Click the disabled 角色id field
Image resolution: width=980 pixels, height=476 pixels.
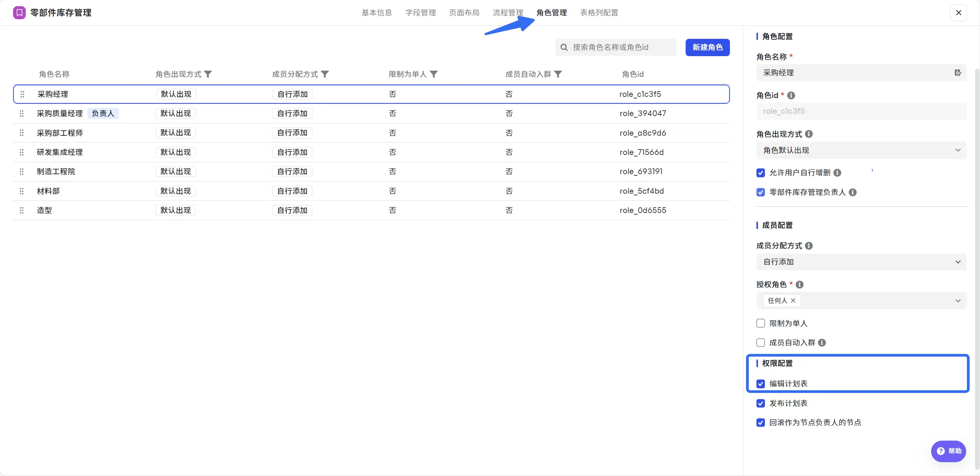click(861, 111)
